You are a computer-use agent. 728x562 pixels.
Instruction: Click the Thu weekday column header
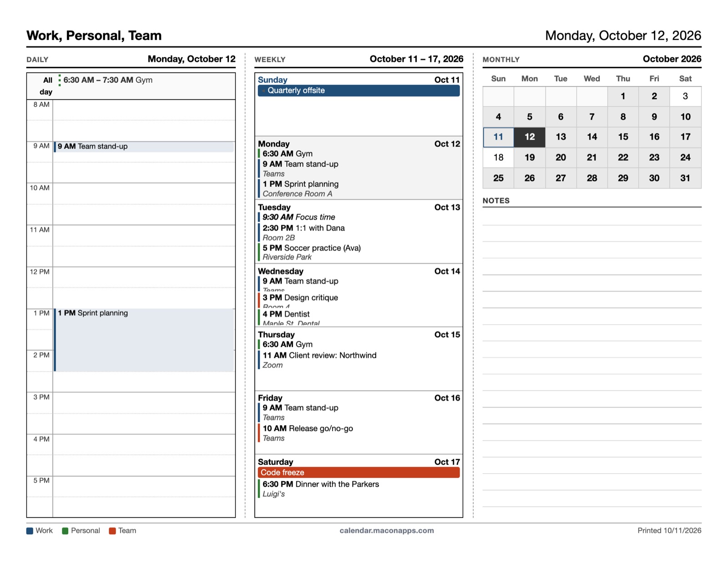pyautogui.click(x=623, y=79)
